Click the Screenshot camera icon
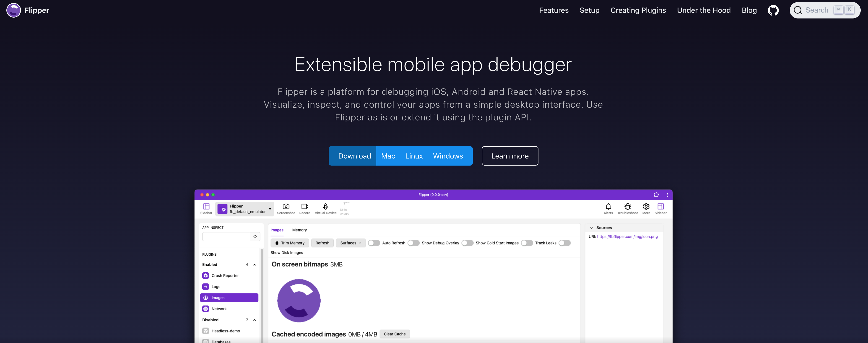The image size is (868, 343). tap(286, 207)
